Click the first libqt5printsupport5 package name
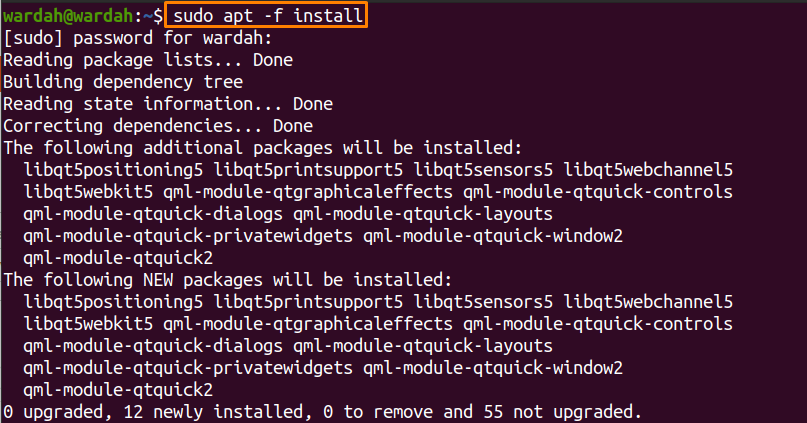Image resolution: width=807 pixels, height=423 pixels. click(308, 170)
